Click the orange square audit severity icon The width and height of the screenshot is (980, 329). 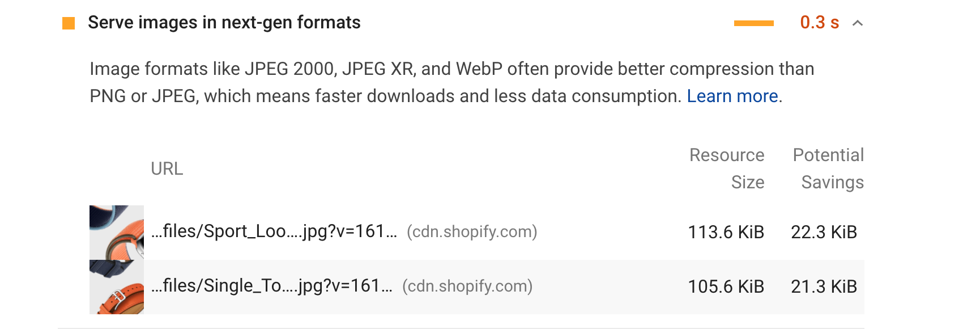[69, 23]
